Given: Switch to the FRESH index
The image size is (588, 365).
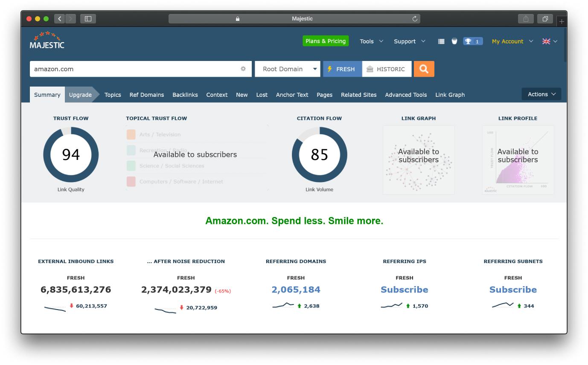Looking at the screenshot, I should [342, 69].
